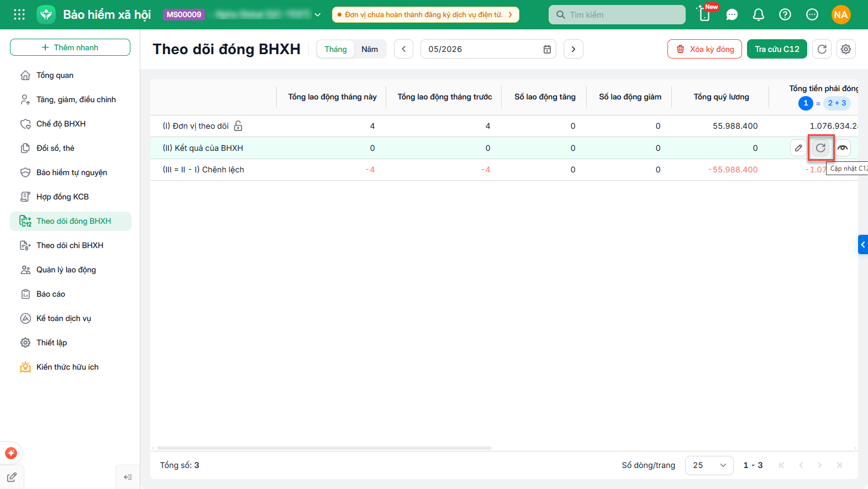Click the -55.988.400 difference value
The height and width of the screenshot is (489, 868).
click(733, 170)
